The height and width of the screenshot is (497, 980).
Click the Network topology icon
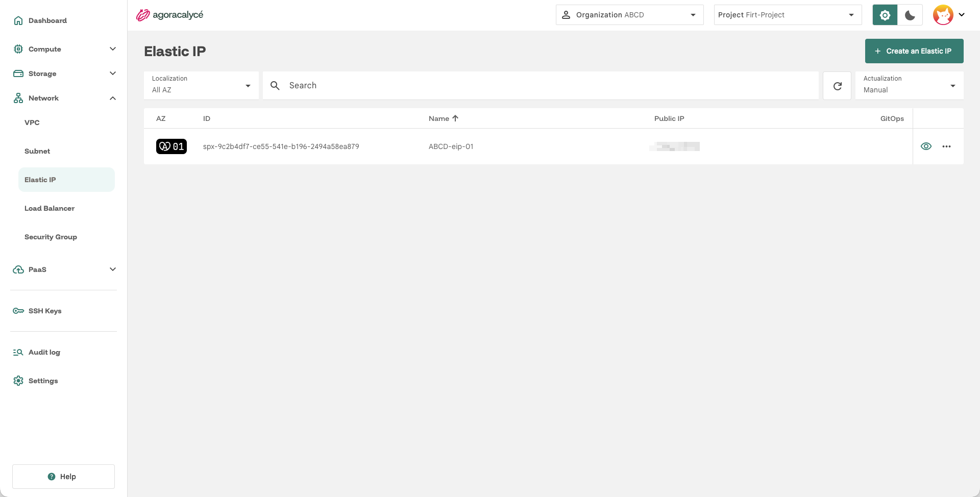(x=18, y=98)
